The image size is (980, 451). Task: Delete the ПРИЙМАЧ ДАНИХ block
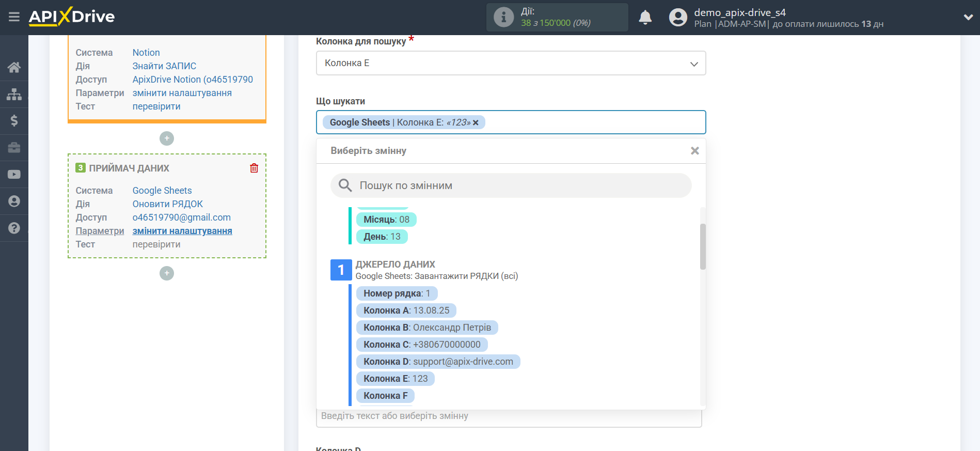click(254, 168)
